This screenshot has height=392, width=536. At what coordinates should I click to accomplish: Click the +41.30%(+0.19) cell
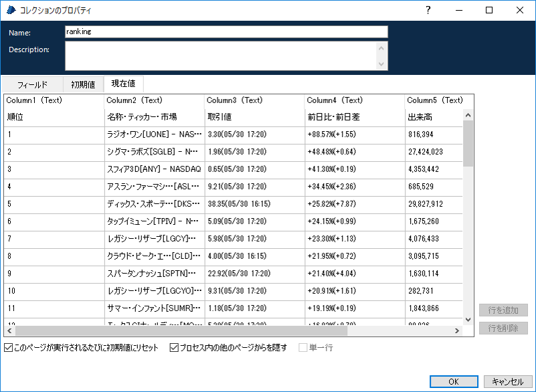(x=355, y=169)
